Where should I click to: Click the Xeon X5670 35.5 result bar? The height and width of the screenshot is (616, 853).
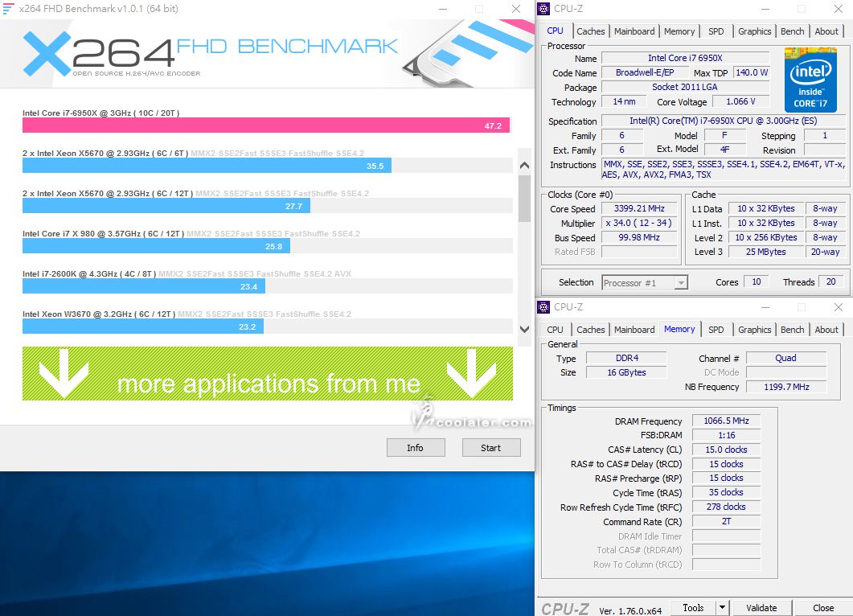[207, 166]
